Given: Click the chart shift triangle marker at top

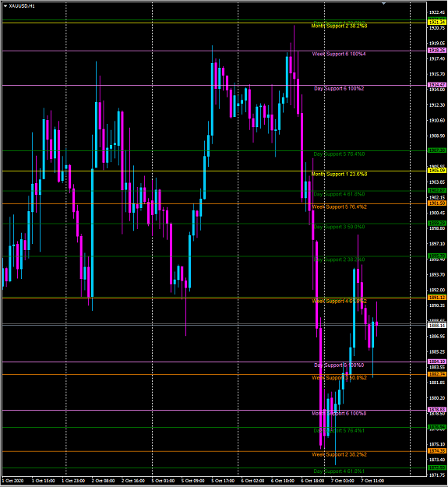Looking at the screenshot, I should [384, 3].
